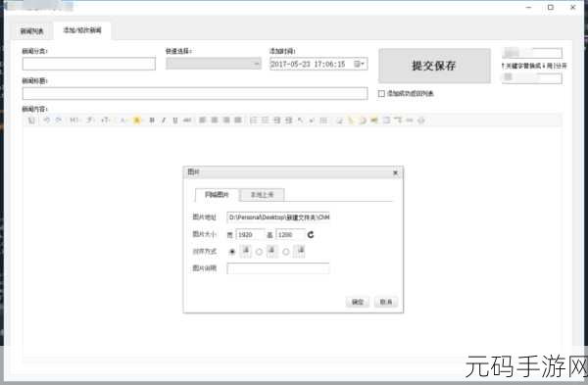The image size is (588, 385).
Task: Toggle bold formatting
Action: [x=152, y=120]
